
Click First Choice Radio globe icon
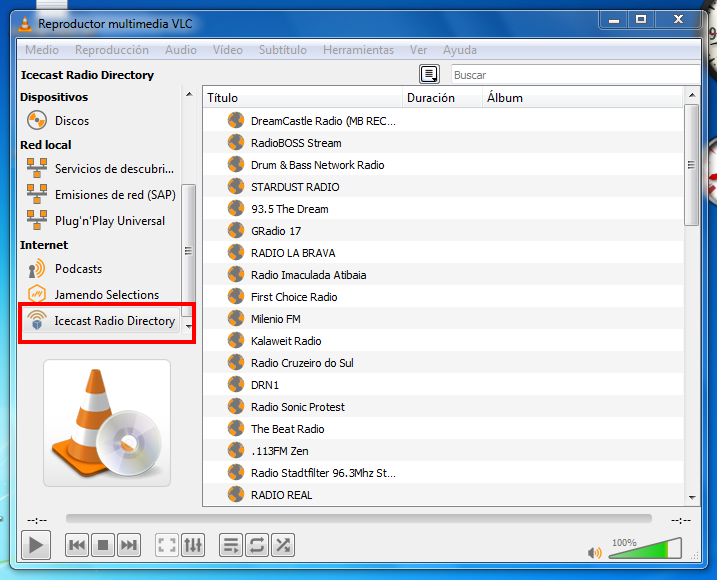pos(236,296)
